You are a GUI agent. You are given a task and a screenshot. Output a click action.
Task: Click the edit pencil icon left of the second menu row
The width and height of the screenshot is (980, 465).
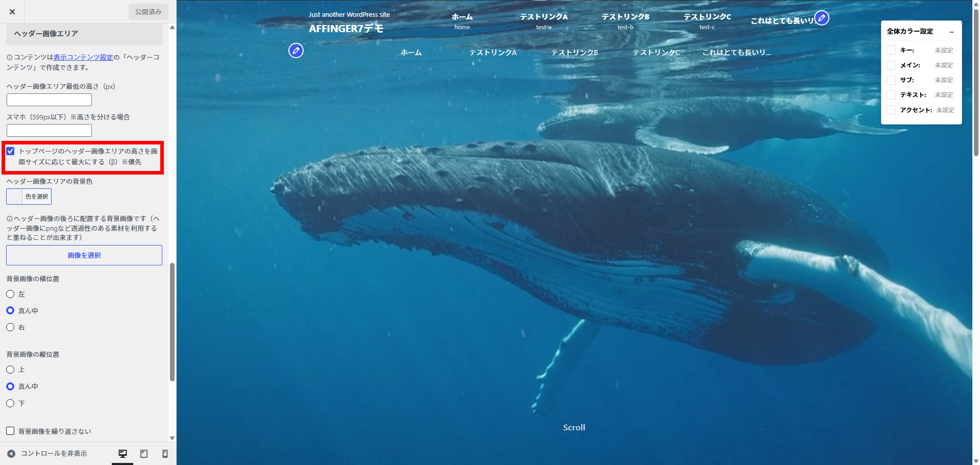(x=296, y=51)
